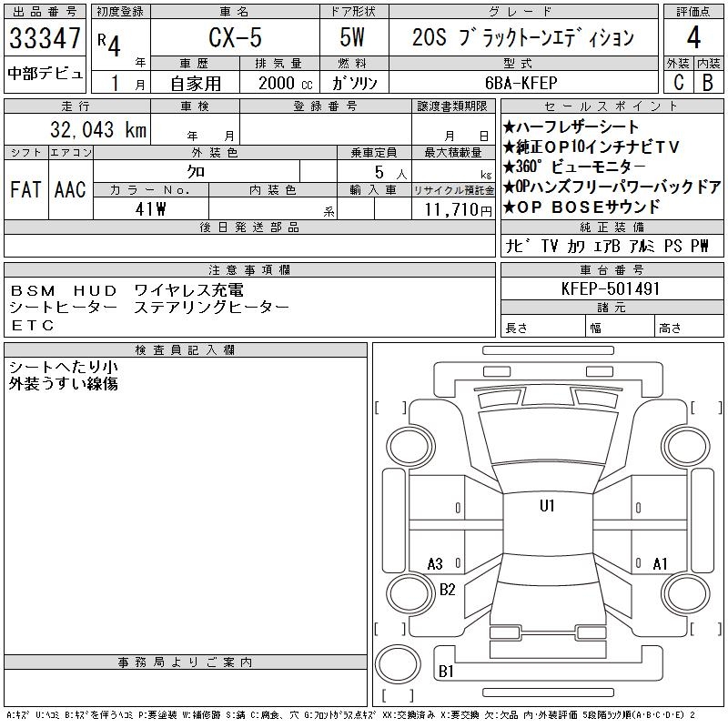Click the exterior color クロ
This screenshot has height=728, width=728.
click(196, 172)
